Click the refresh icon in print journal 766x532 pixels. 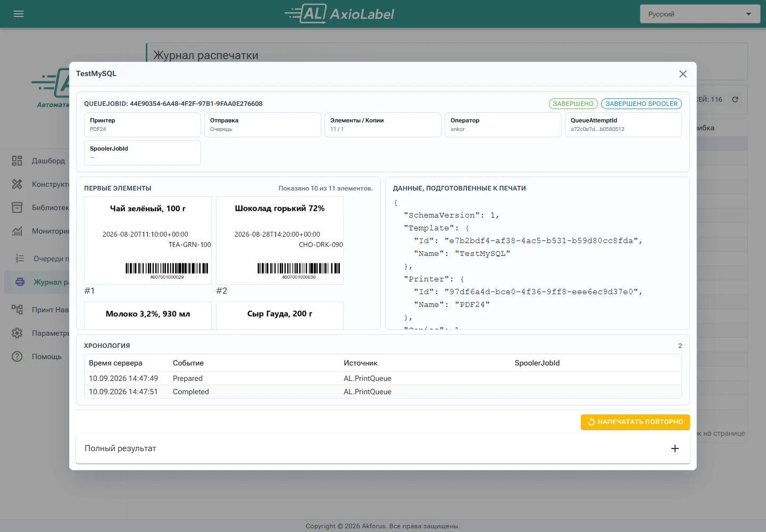(735, 99)
